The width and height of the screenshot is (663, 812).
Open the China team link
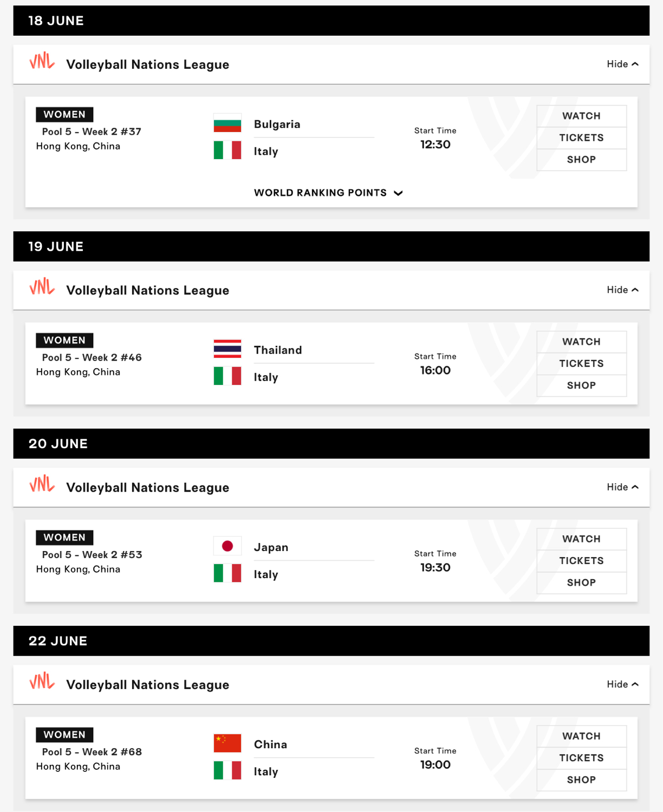coord(270,744)
